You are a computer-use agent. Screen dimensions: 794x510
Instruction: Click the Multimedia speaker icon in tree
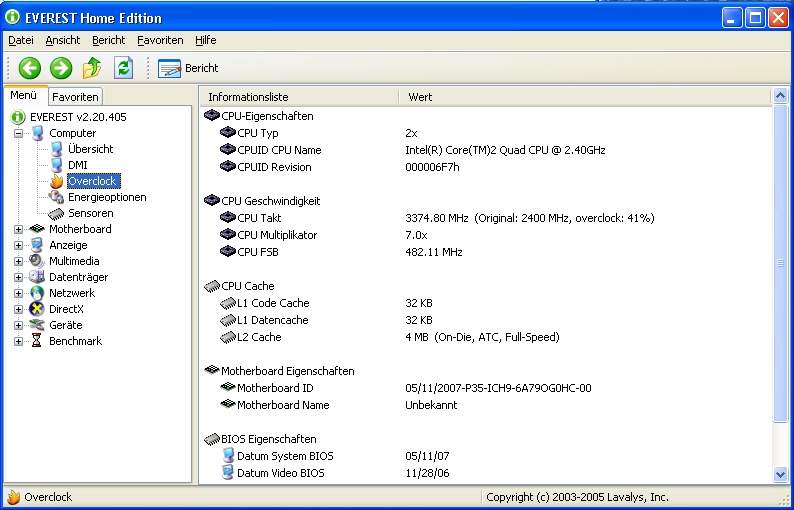[x=36, y=261]
